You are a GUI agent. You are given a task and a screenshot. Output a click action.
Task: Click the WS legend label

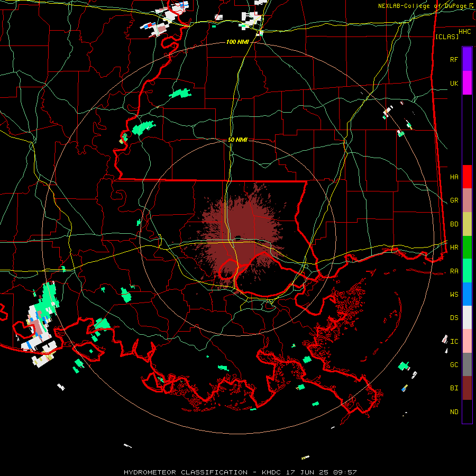coord(454,295)
